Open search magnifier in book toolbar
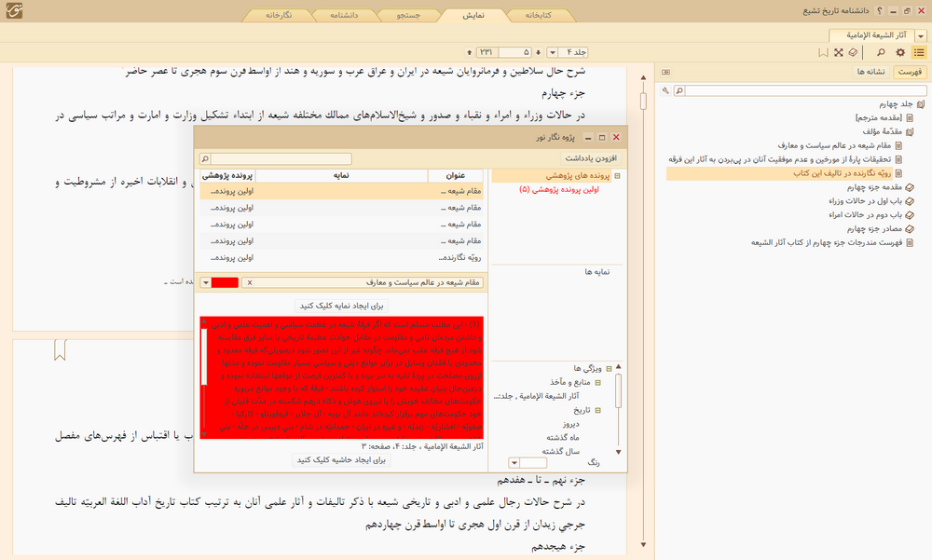 coord(881,52)
